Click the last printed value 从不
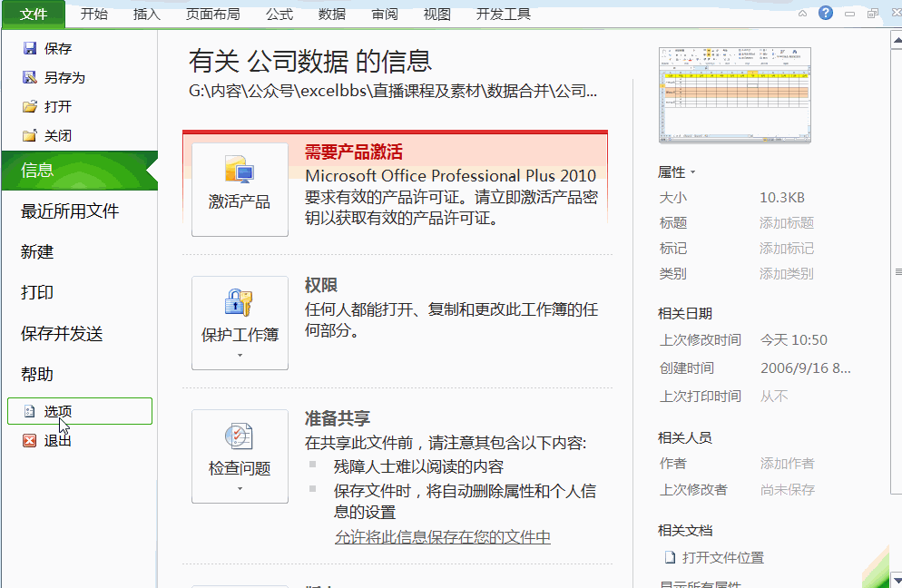 click(x=774, y=397)
